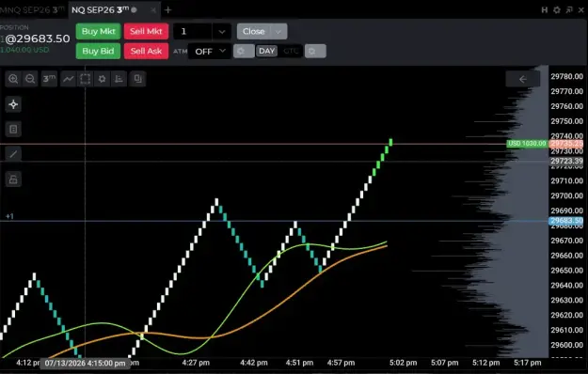Click the quantity input field showing 1
The height and width of the screenshot is (374, 588).
[x=192, y=31]
